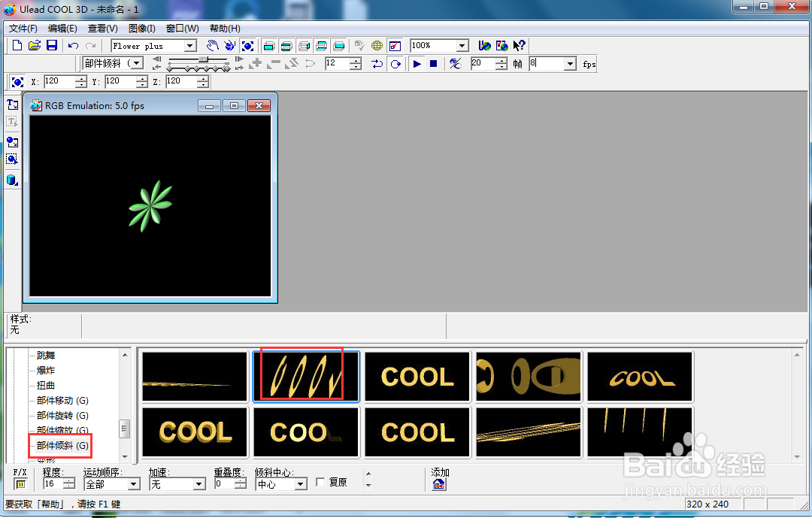Open a file with folder icon
812x518 pixels.
click(x=34, y=46)
